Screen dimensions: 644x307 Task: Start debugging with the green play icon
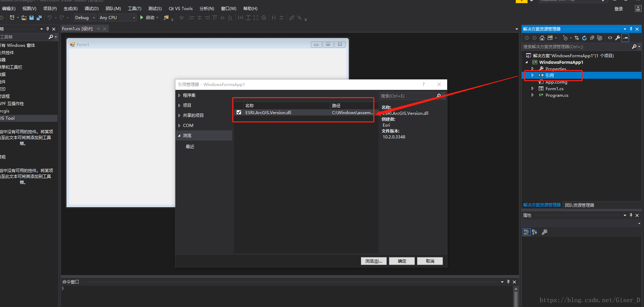(141, 17)
